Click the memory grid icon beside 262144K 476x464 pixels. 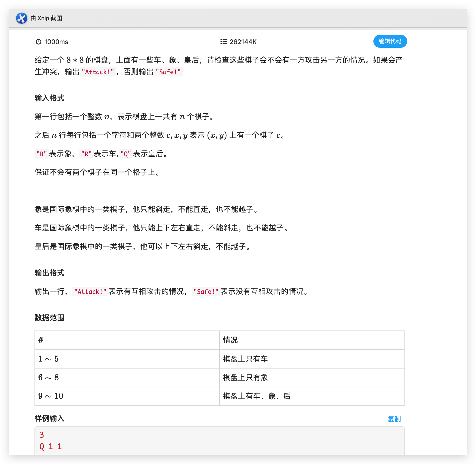[x=224, y=42]
